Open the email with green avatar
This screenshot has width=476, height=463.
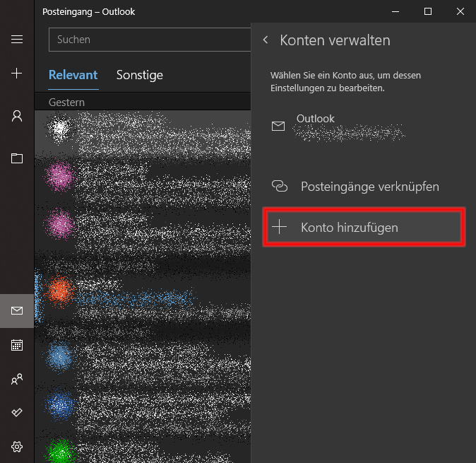143,450
